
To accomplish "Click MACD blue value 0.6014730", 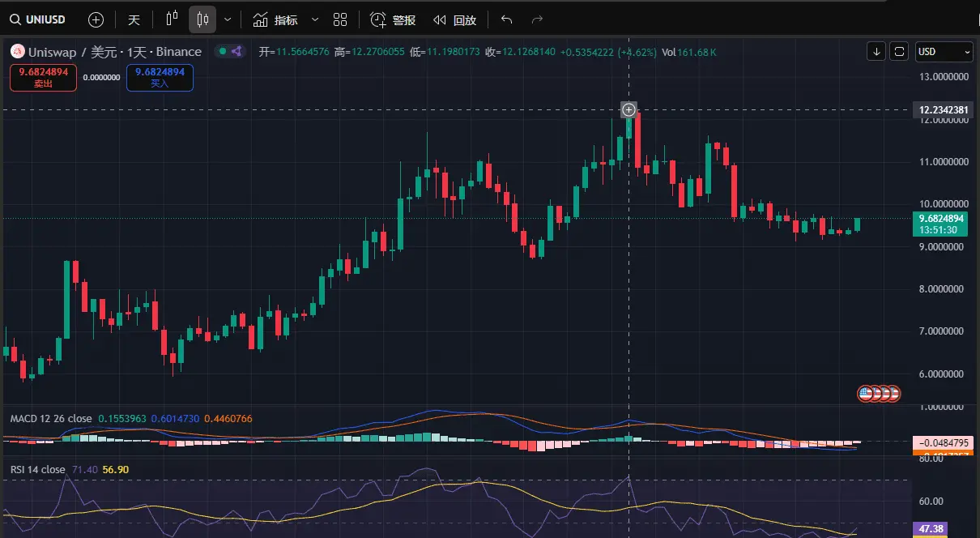I will coord(175,419).
